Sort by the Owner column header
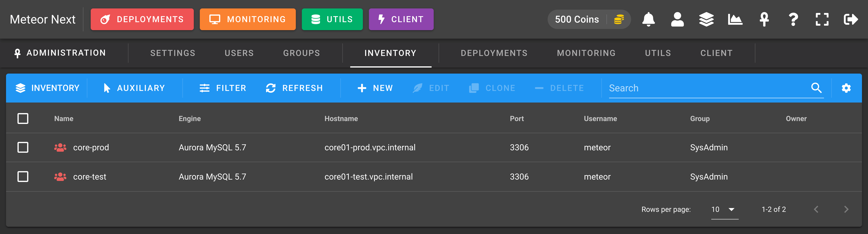Viewport: 868px width, 234px height. coord(796,119)
